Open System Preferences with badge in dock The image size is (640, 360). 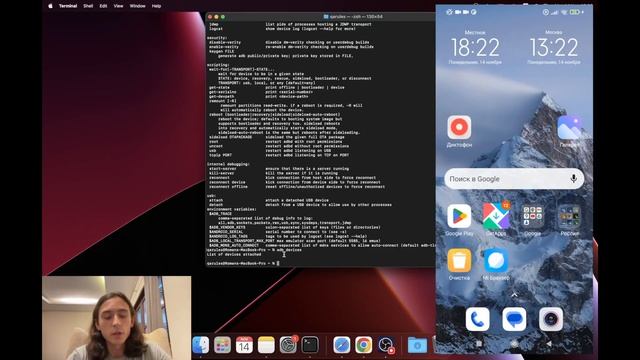pos(288,345)
